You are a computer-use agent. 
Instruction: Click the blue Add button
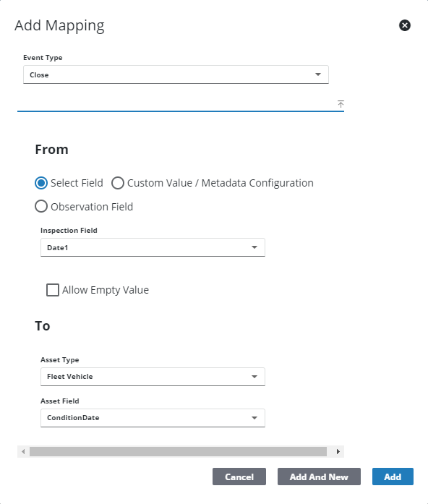pos(393,477)
